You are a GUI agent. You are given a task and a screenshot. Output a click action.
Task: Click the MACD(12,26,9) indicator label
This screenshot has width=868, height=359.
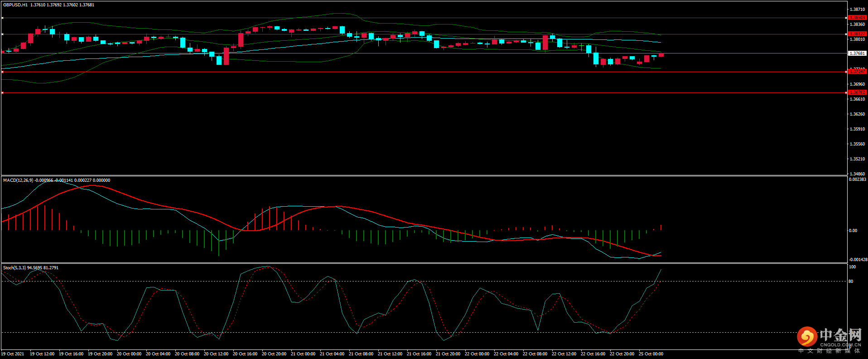point(18,180)
